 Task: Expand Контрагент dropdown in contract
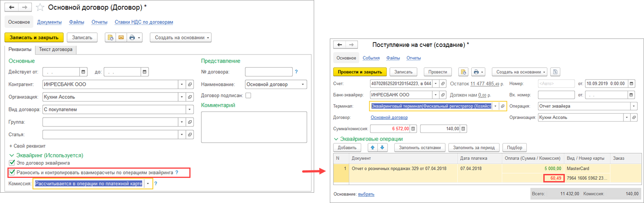[182, 84]
